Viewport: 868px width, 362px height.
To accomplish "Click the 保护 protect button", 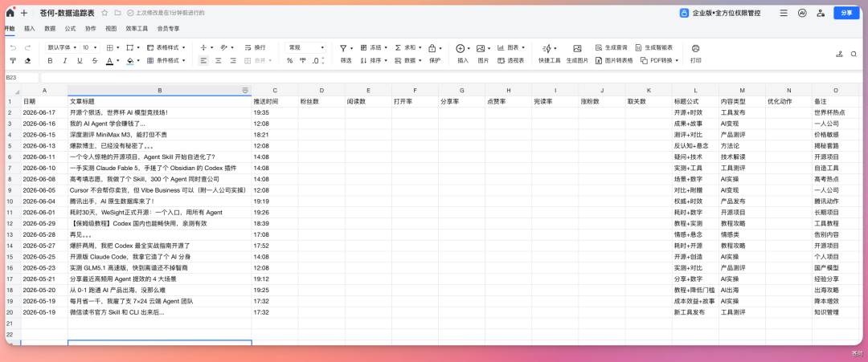I will pyautogui.click(x=435, y=54).
